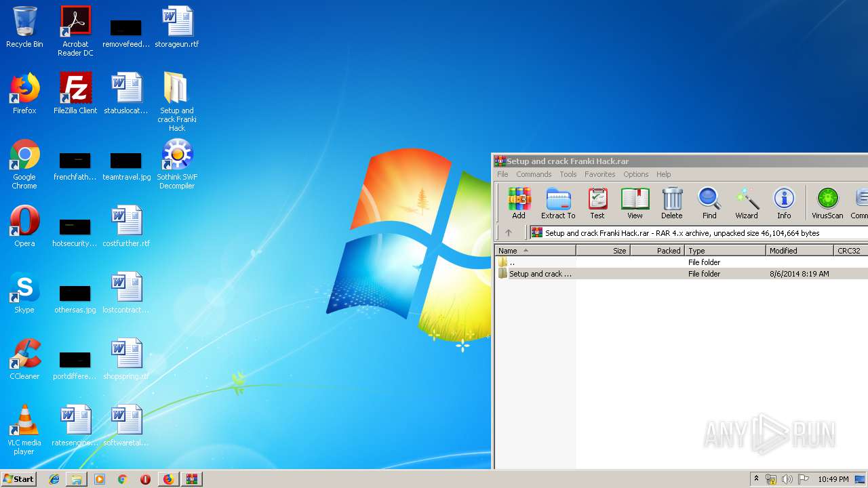
Task: Sort the list by CRC32 column
Action: (851, 251)
